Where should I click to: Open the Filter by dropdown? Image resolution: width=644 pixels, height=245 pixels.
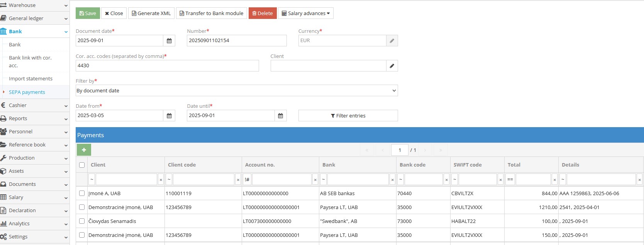pyautogui.click(x=236, y=90)
